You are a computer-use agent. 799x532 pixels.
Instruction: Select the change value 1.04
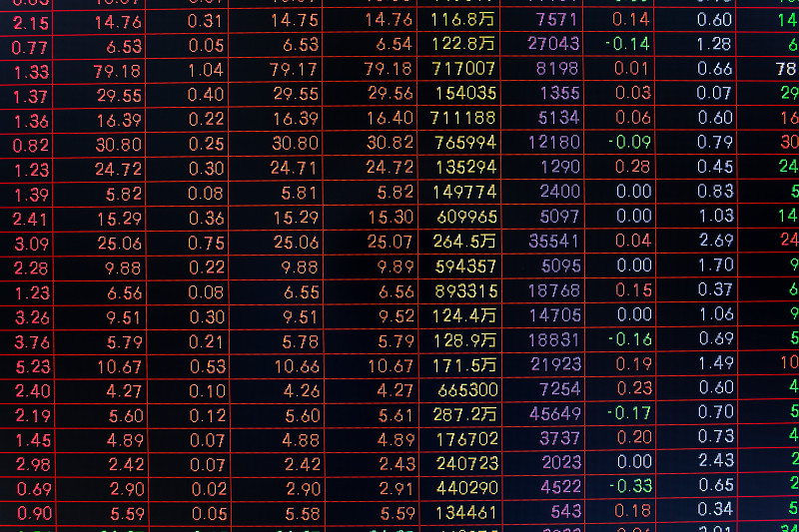206,70
